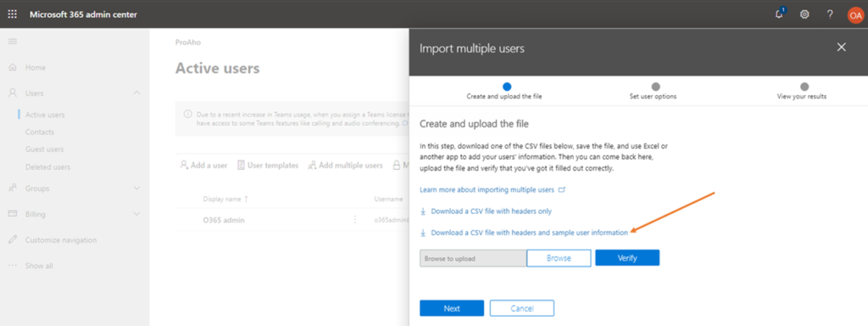Click the Browse button

pos(559,258)
